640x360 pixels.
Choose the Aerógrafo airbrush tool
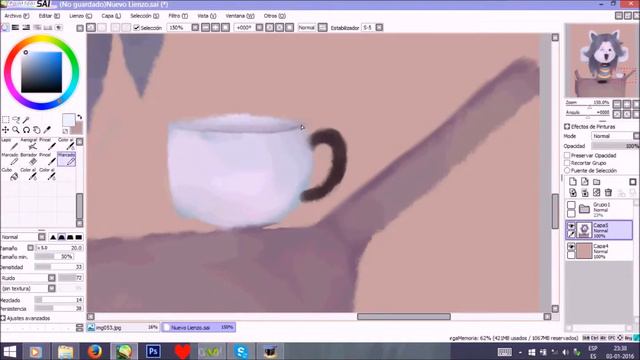[29, 144]
